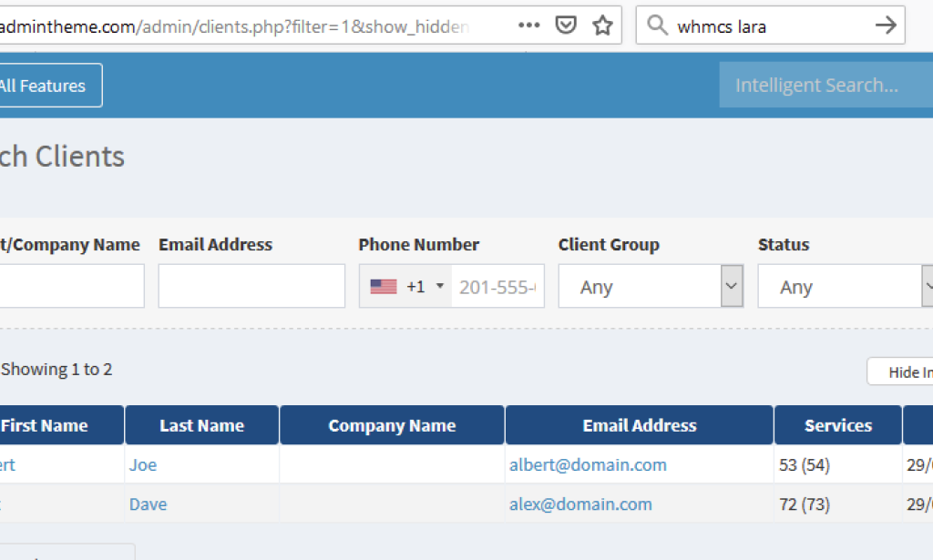The width and height of the screenshot is (933, 560).
Task: Open the Client Group dropdown
Action: (651, 285)
